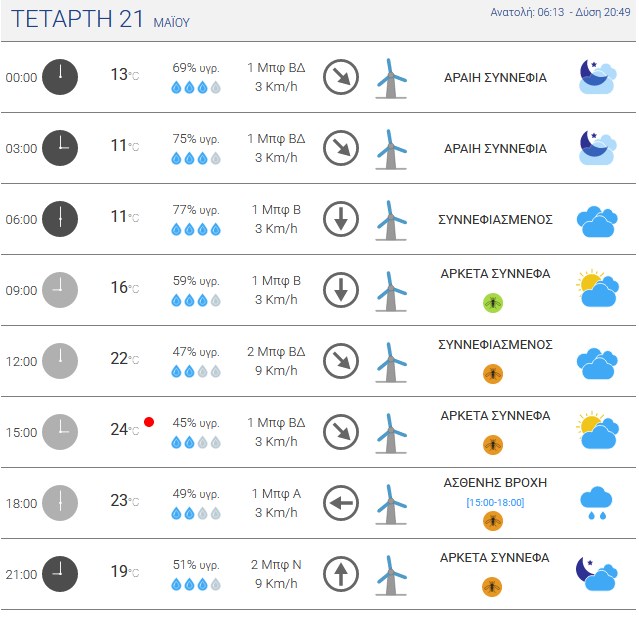Screen dimensions: 639x619
Task: Click the moon-cloud icon for 03:00
Action: [x=597, y=148]
